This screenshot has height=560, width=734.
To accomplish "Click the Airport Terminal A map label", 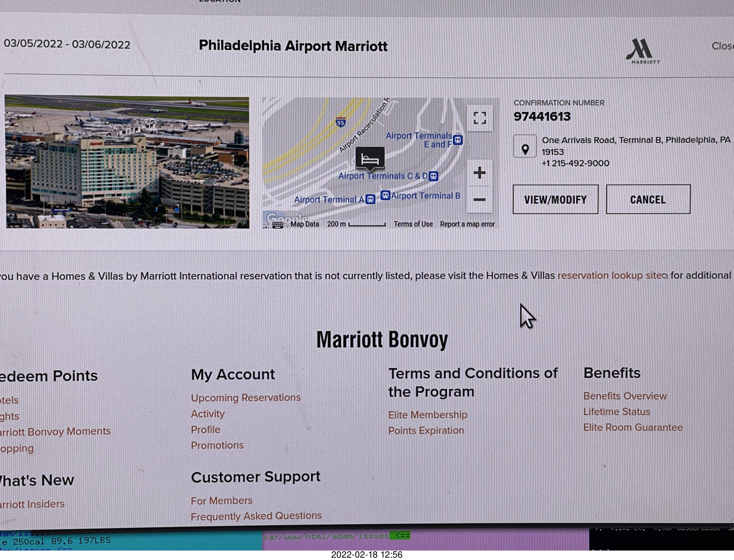I will coord(329,200).
